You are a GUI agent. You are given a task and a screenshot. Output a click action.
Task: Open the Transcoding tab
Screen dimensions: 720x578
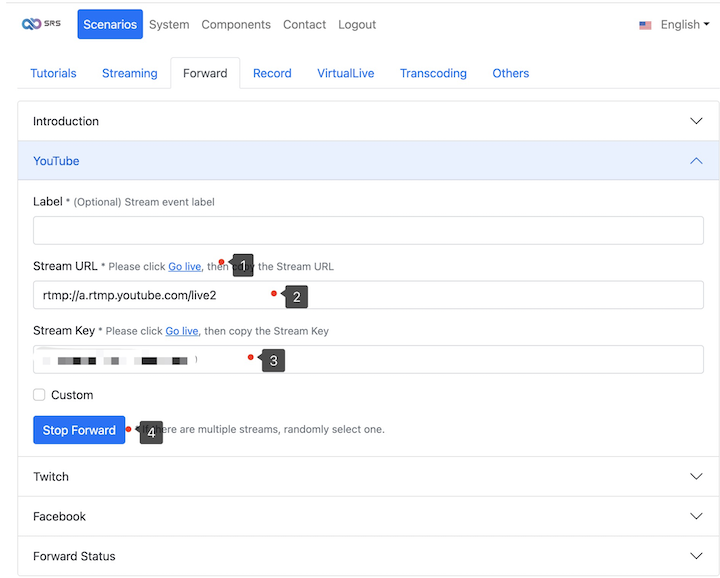pos(433,73)
